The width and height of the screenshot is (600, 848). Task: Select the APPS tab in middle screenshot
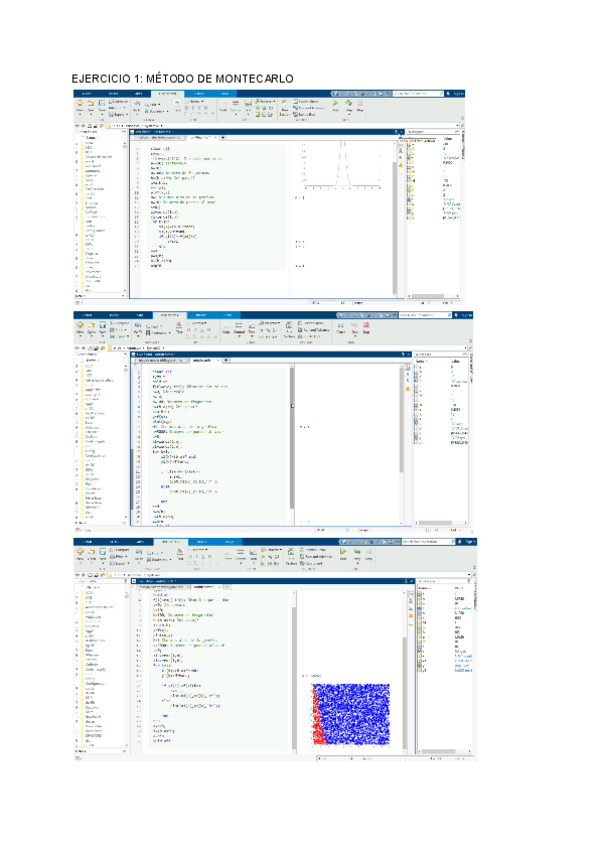pyautogui.click(x=140, y=315)
